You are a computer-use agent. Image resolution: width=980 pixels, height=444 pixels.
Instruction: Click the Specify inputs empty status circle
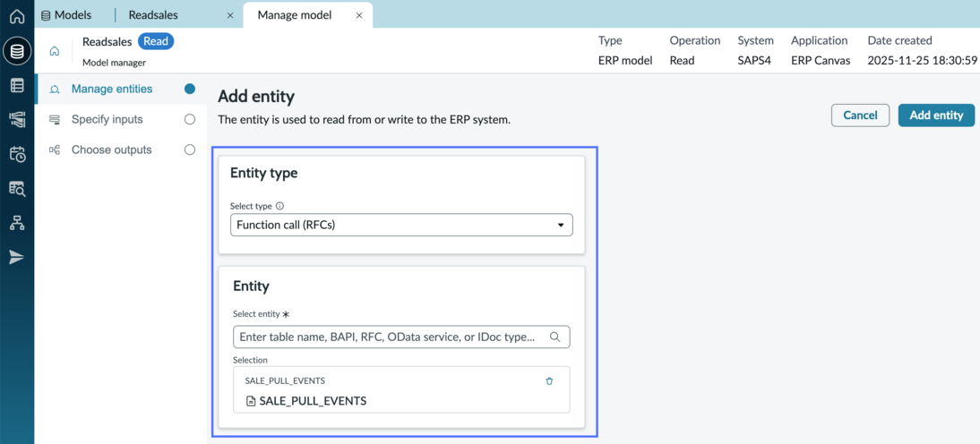190,119
